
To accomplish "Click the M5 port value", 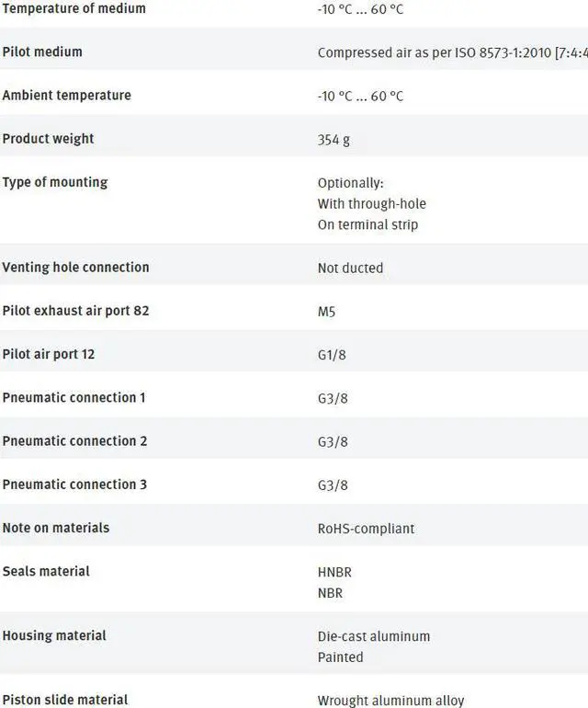I will 326,312.
